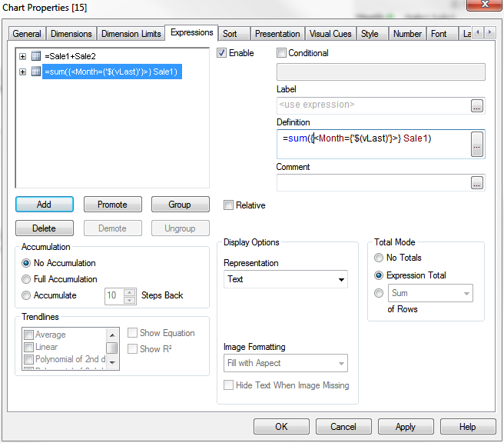Image resolution: width=504 pixels, height=443 pixels.
Task: Expand the =Sale1+Sale2 expression node
Action: (x=22, y=56)
